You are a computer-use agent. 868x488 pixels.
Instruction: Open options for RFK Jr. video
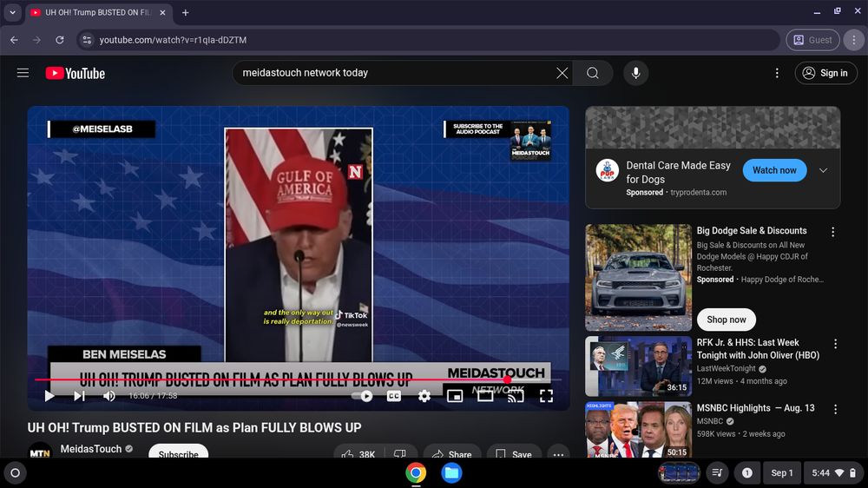click(x=835, y=344)
